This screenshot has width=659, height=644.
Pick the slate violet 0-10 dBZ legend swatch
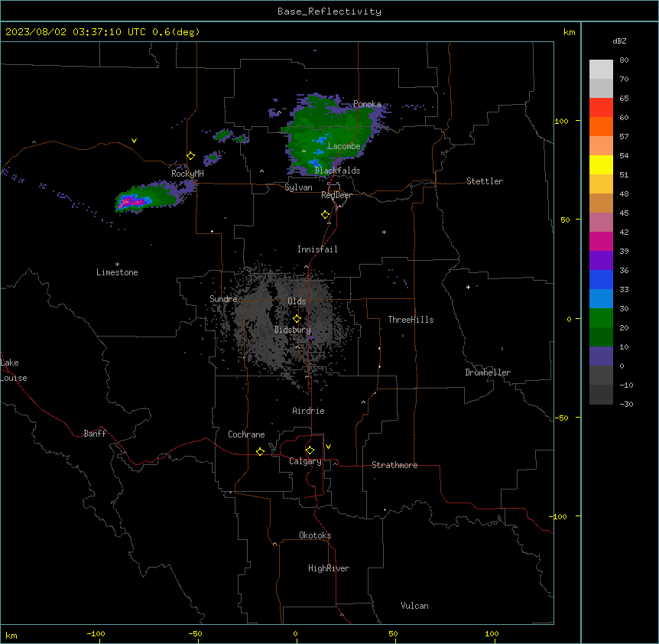point(601,356)
